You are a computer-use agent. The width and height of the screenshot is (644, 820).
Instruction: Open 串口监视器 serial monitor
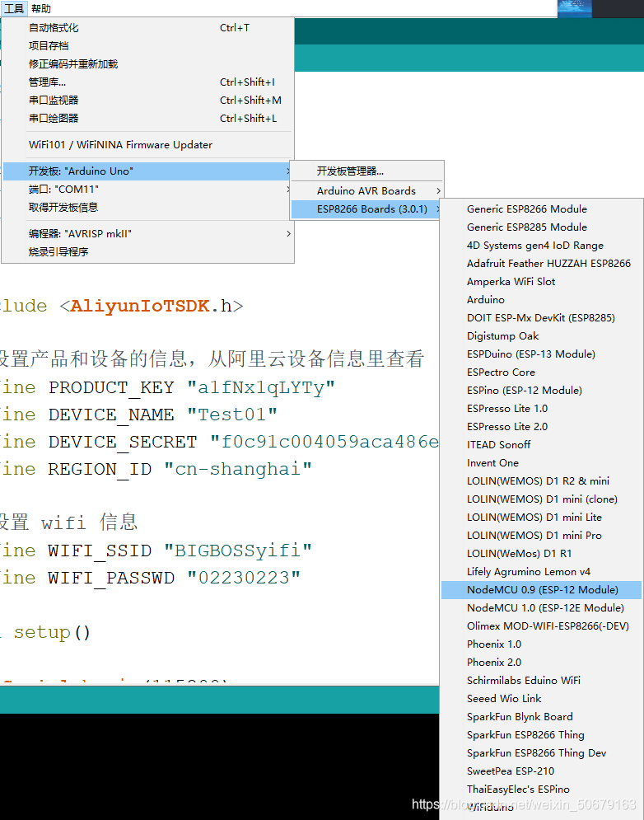click(148, 100)
